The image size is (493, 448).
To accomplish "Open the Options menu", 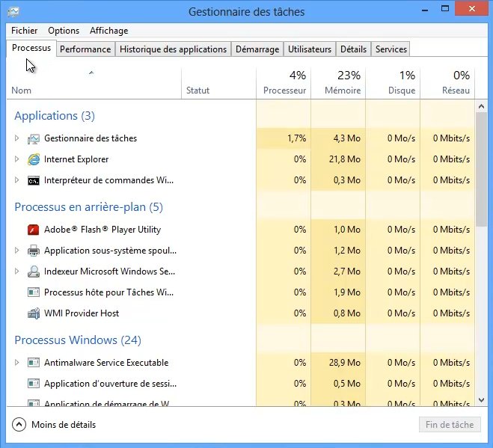I will 64,31.
